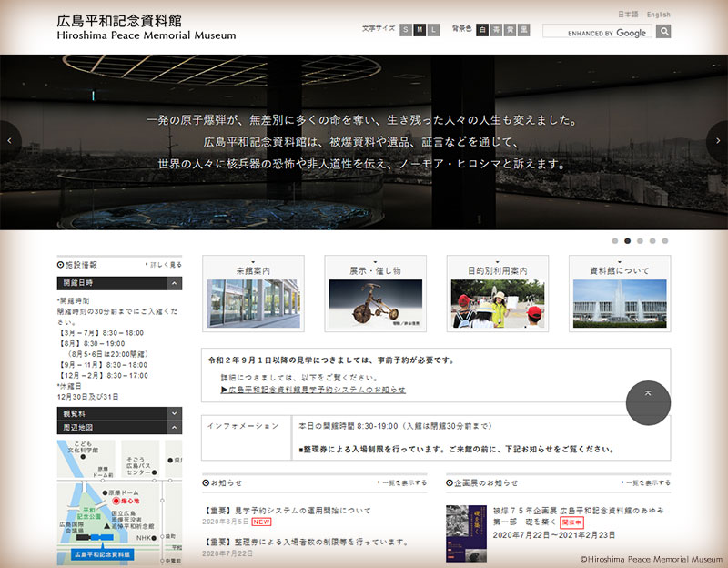The height and width of the screenshot is (568, 728).
Task: Set text size to M
Action: (420, 30)
